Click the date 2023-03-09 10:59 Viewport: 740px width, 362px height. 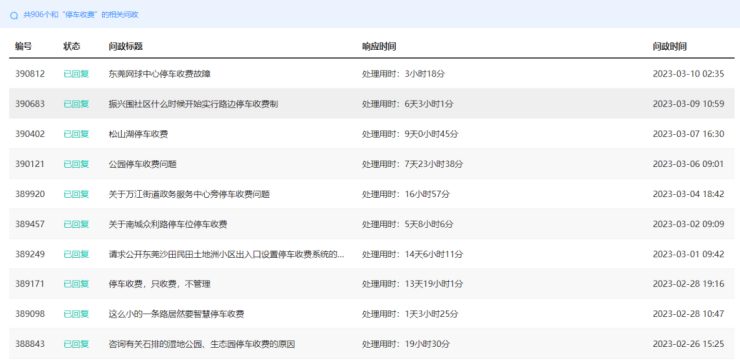coord(688,104)
